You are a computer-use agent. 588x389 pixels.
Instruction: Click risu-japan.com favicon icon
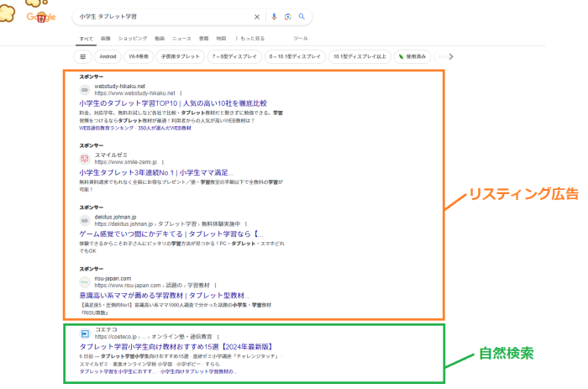85,282
